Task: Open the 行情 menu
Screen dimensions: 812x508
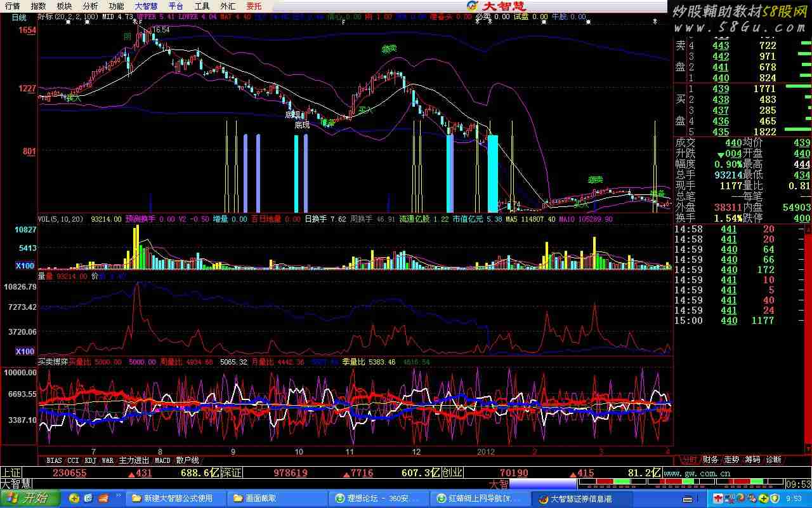Action: click(12, 6)
